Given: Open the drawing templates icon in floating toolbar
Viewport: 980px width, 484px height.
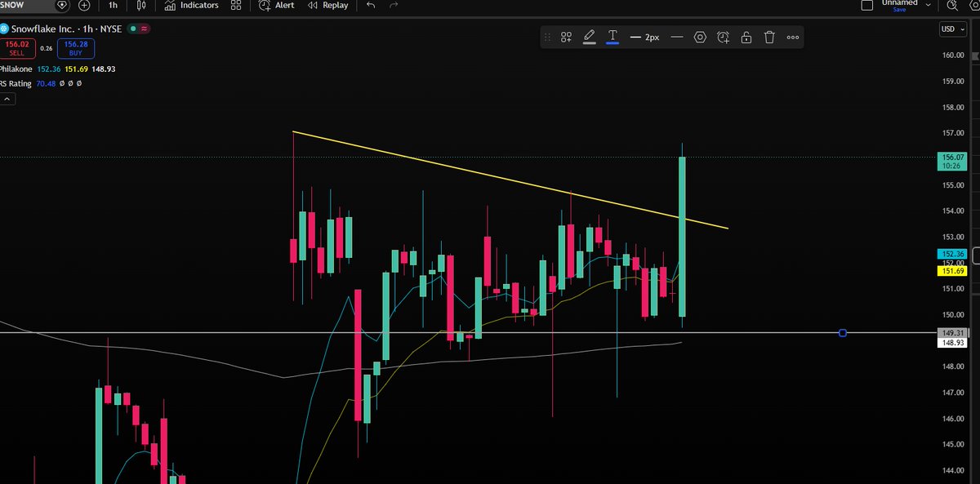Looking at the screenshot, I should [x=566, y=37].
